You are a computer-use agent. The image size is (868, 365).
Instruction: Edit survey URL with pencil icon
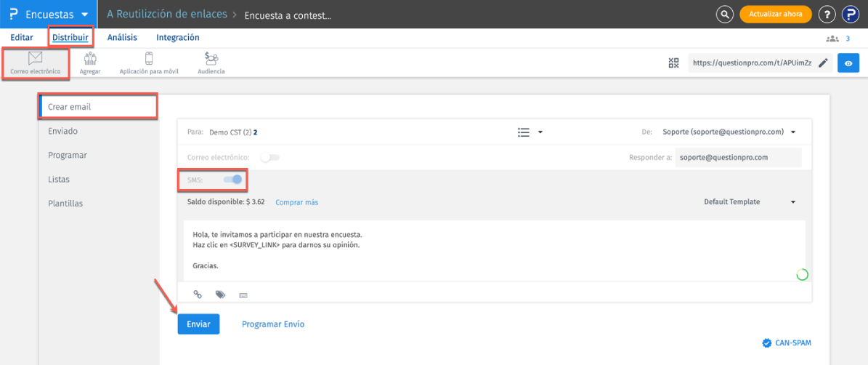click(x=823, y=63)
